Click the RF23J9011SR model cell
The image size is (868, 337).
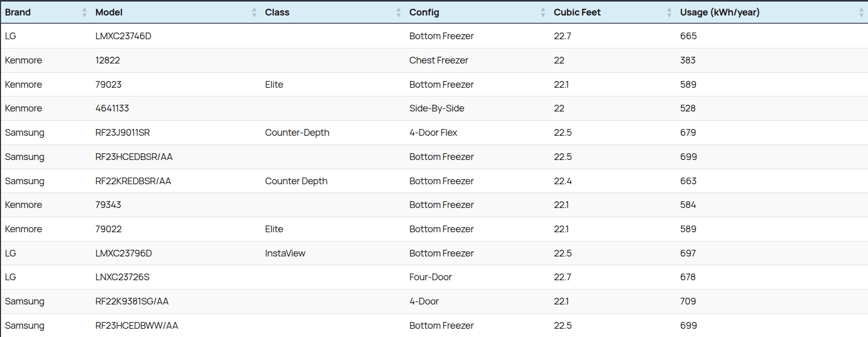(x=122, y=133)
